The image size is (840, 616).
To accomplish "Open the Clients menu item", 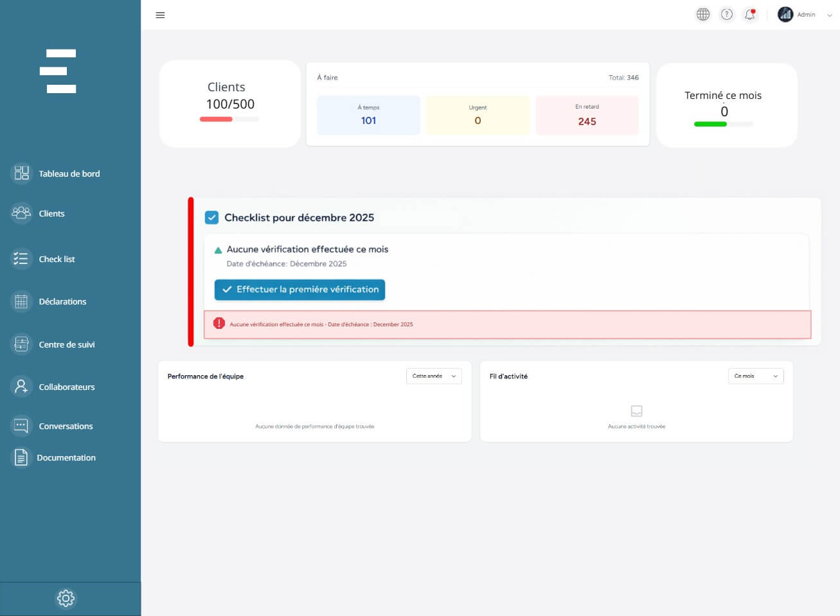I will coord(51,213).
